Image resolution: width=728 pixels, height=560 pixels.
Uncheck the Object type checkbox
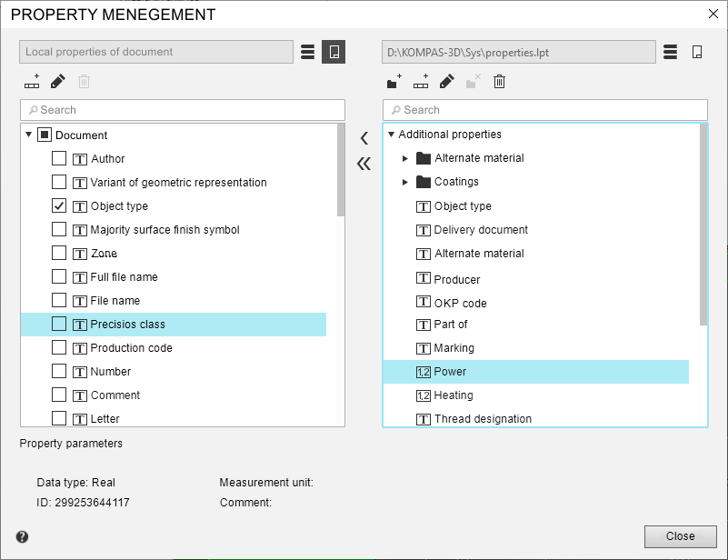coord(59,205)
